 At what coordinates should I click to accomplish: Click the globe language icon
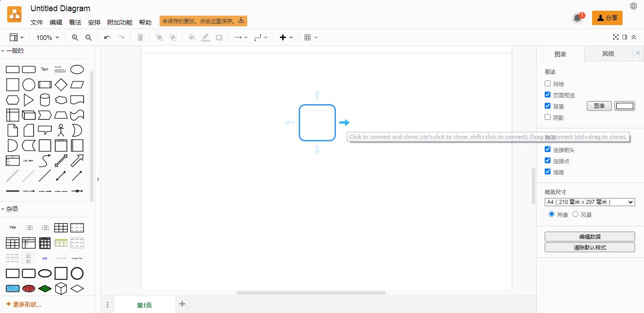(633, 6)
